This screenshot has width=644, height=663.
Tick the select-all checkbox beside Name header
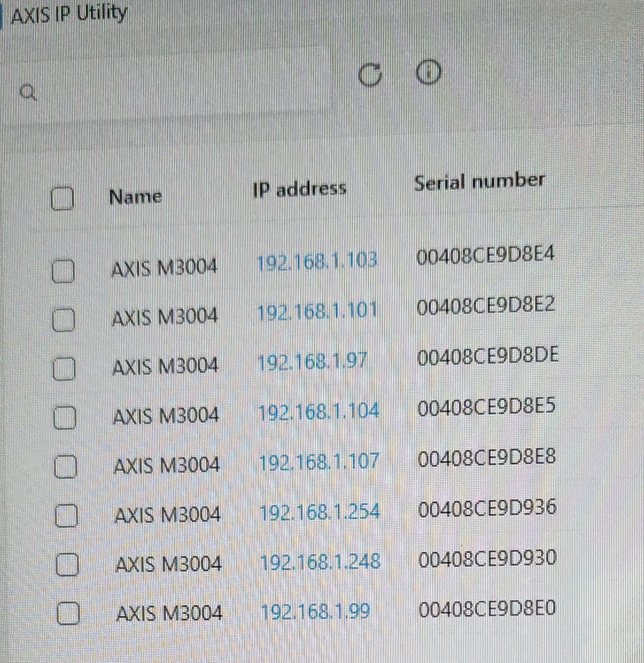(x=62, y=198)
